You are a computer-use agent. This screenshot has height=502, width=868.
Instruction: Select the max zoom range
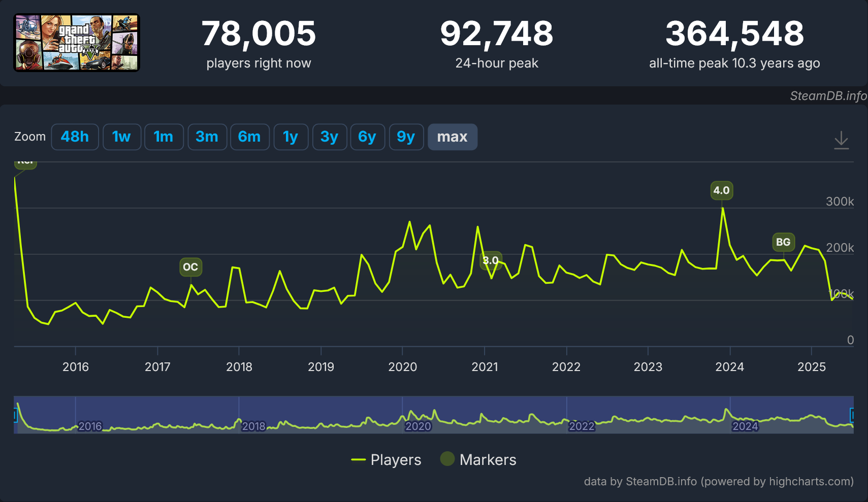coord(452,137)
